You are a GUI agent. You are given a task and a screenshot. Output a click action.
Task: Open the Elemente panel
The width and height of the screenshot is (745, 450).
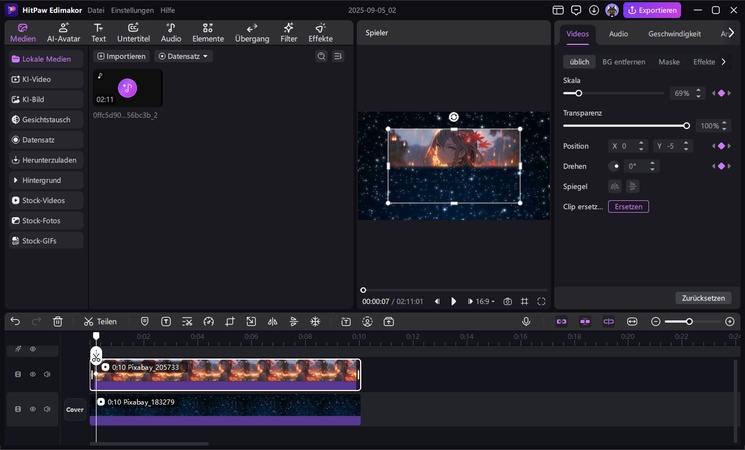[x=208, y=33]
